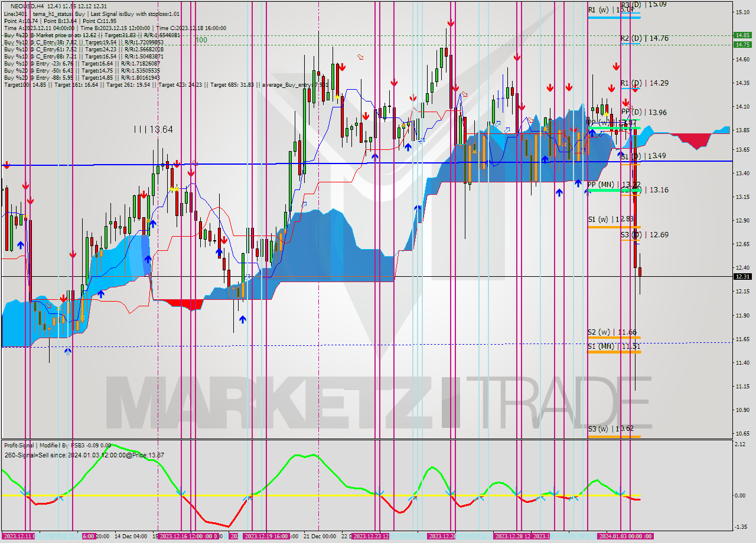Select the 11.40 price axis value
The height and width of the screenshot is (543, 756).
coord(742,362)
